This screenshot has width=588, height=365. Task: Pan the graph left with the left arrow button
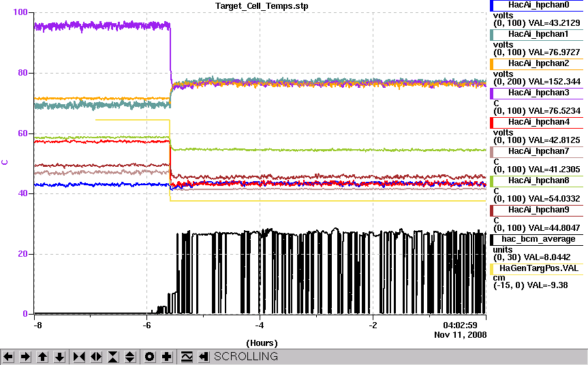8,356
